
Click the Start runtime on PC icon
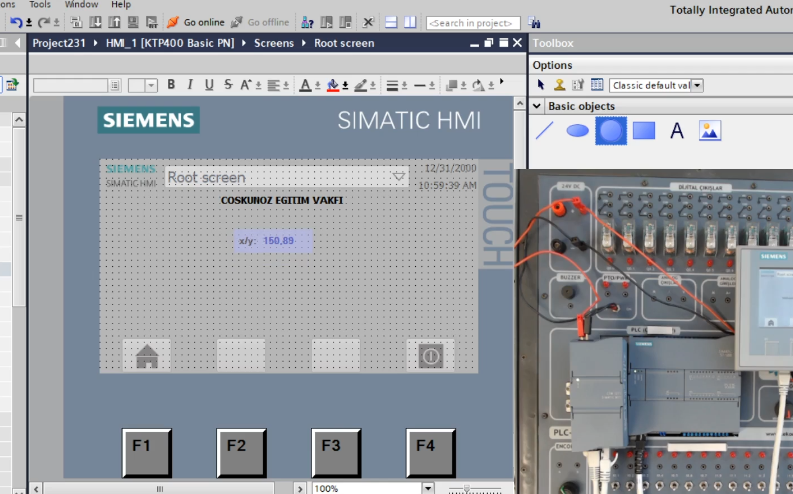(x=151, y=22)
